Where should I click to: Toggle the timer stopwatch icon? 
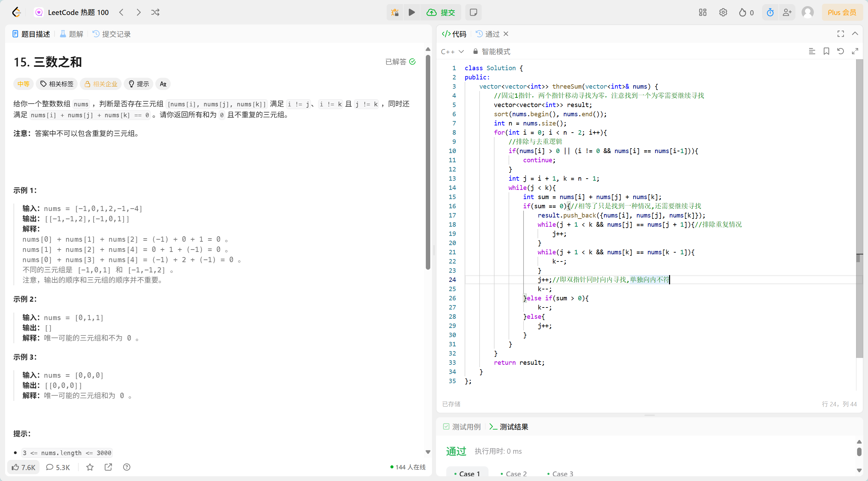(x=770, y=13)
